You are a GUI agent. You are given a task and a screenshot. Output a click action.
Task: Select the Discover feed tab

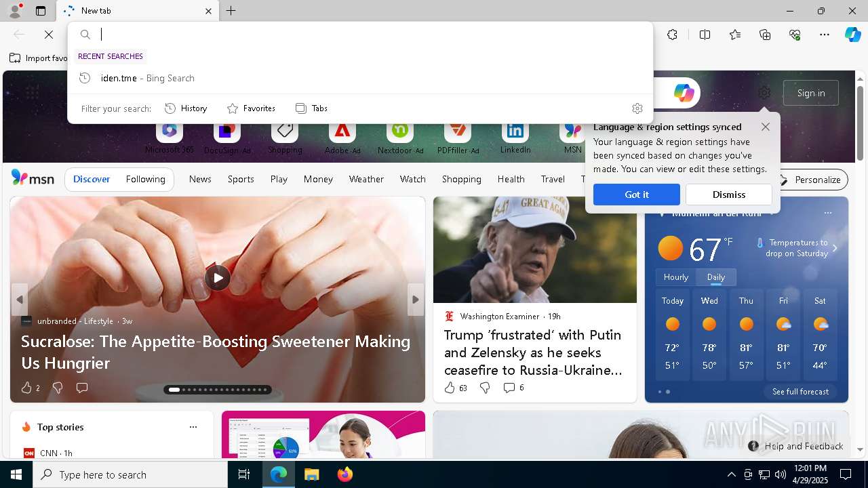click(92, 180)
